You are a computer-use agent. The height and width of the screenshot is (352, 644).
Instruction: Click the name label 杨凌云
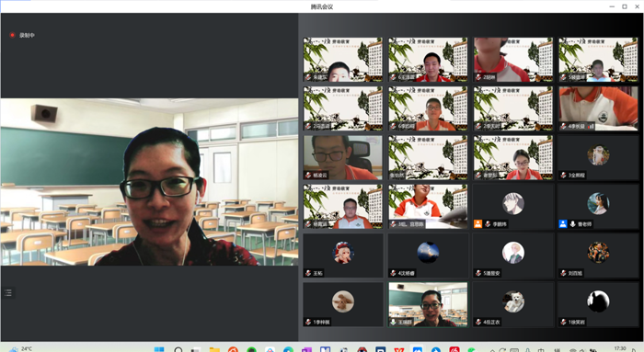tap(320, 176)
